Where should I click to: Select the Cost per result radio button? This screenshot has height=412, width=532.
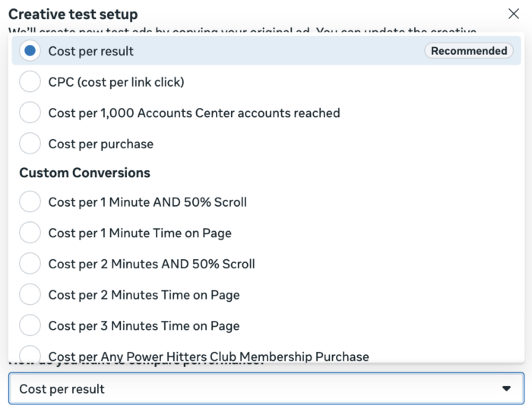pos(30,51)
